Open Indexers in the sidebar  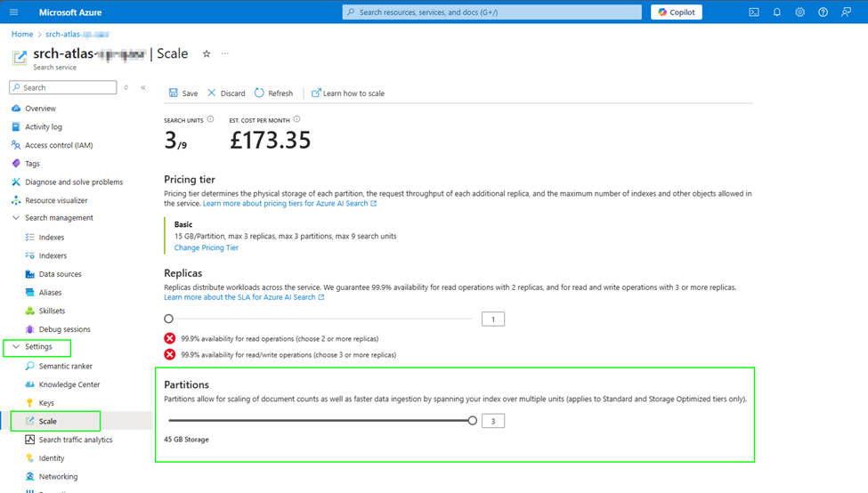coord(53,255)
